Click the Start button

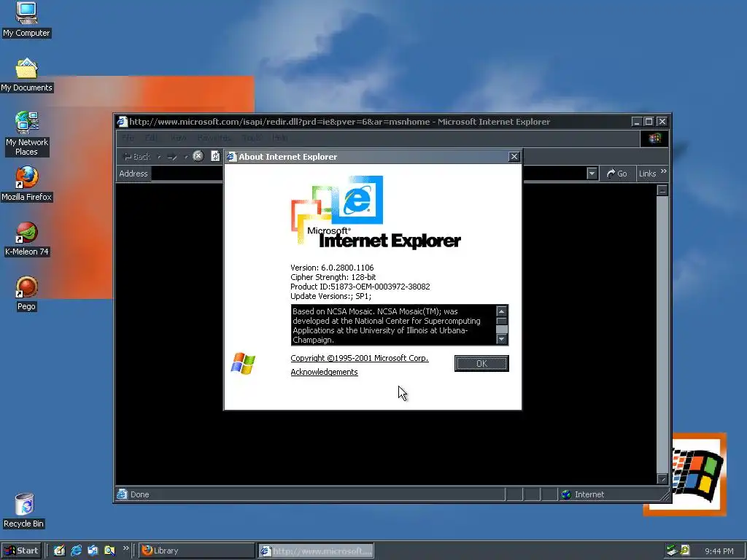point(21,551)
